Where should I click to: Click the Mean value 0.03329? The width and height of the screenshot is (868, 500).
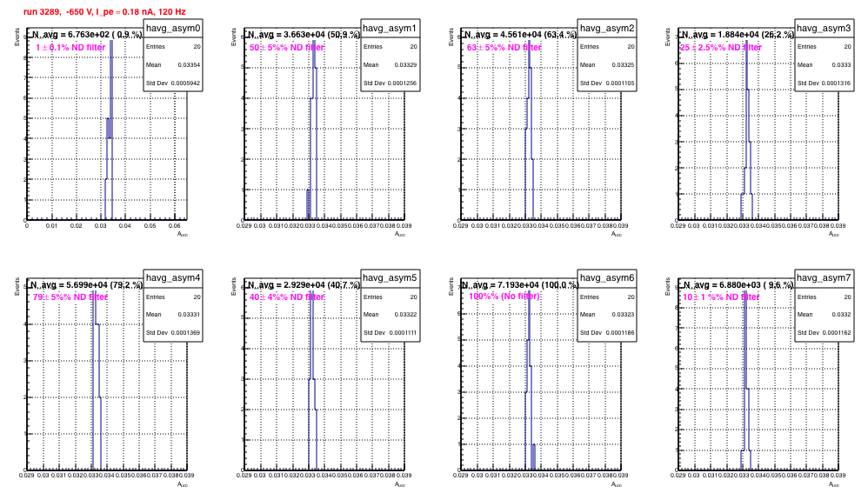(406, 65)
